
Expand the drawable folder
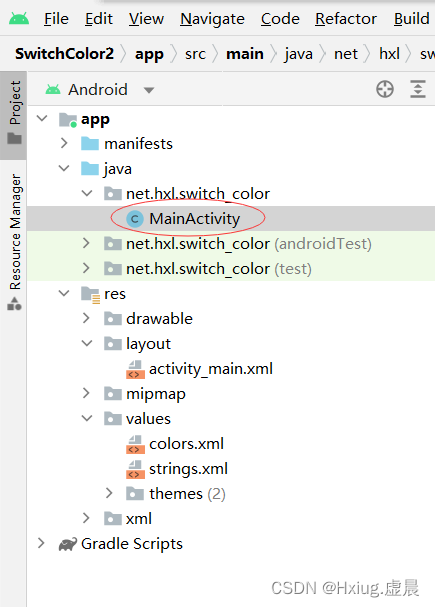[87, 318]
